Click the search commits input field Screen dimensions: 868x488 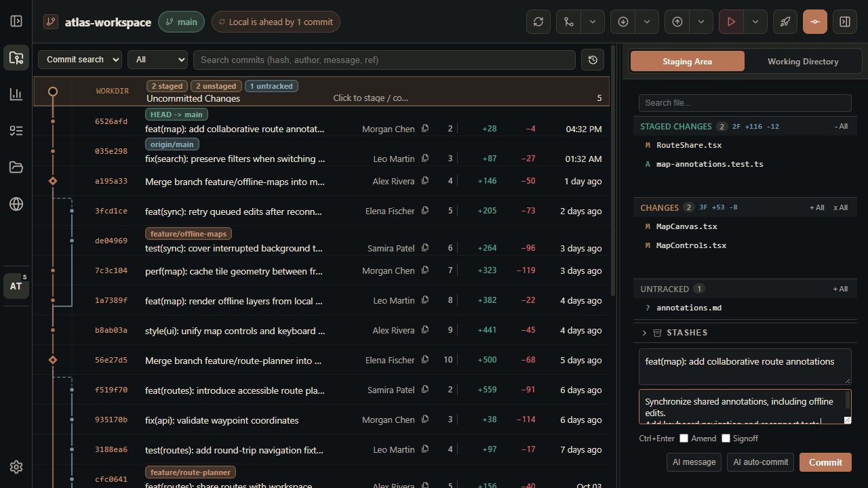(x=384, y=60)
